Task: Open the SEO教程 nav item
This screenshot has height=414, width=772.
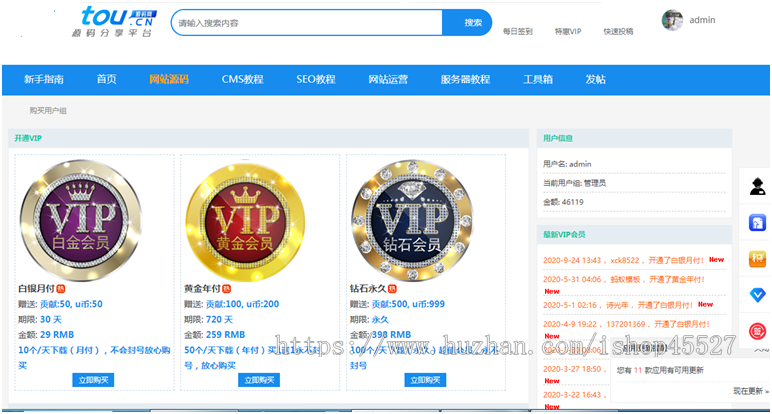Action: click(316, 79)
